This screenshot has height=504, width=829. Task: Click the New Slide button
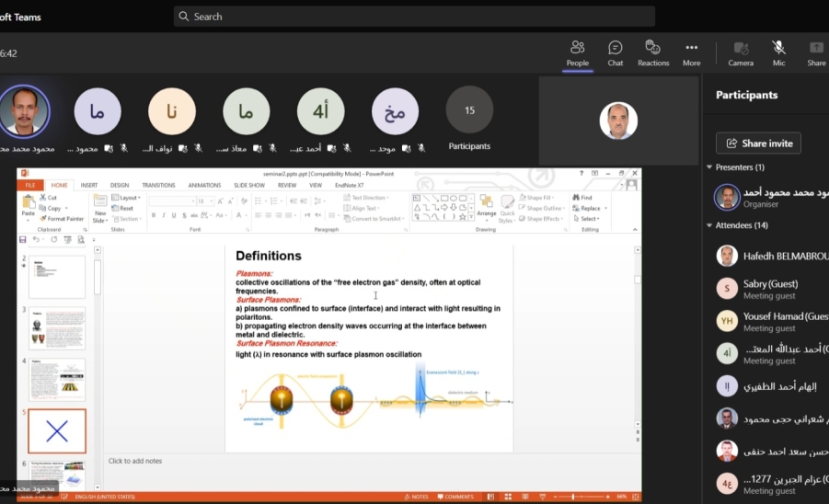[x=100, y=209]
